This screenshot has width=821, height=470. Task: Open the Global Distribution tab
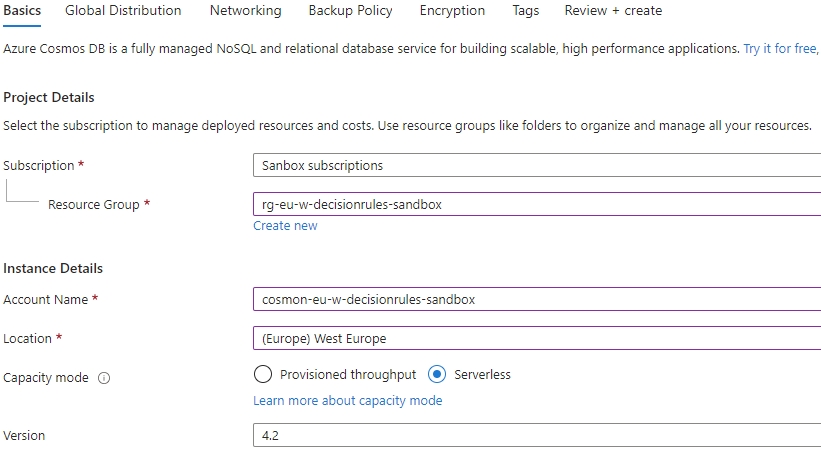click(123, 11)
